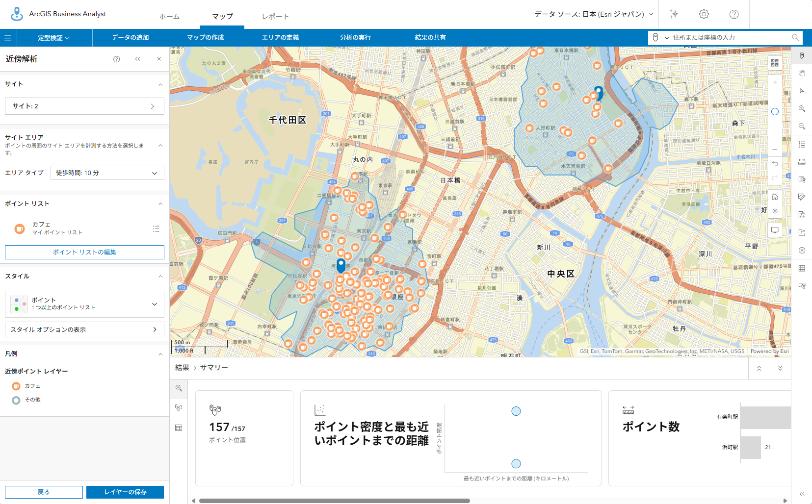Collapse the 凡例 legend section
This screenshot has width=812, height=504.
(x=160, y=354)
